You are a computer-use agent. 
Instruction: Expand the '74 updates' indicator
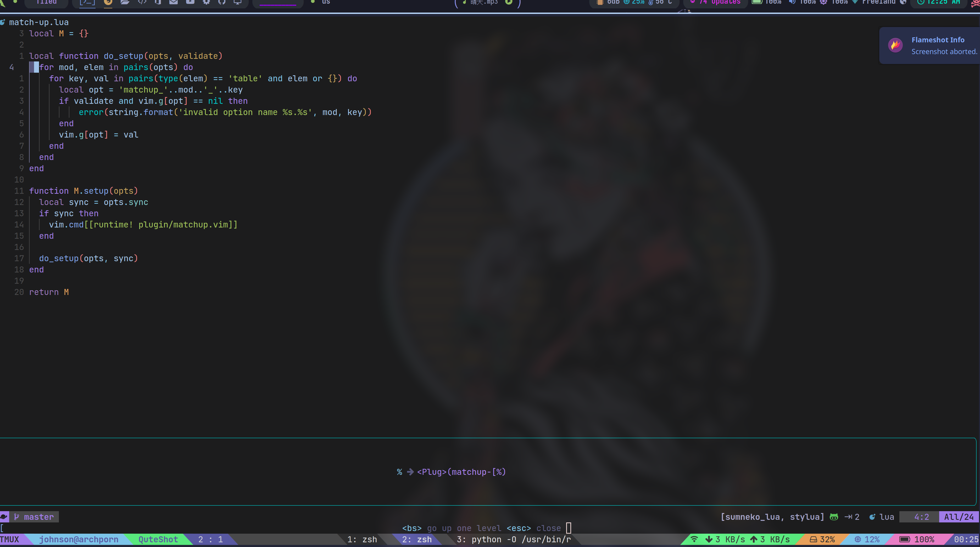click(722, 2)
